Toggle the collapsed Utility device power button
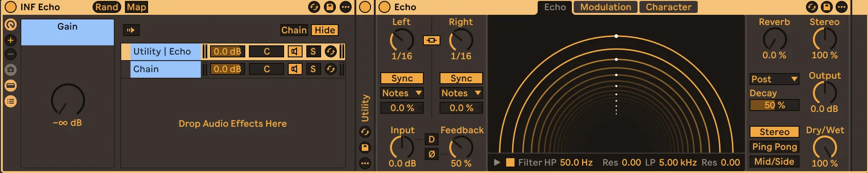The width and height of the screenshot is (868, 173). click(x=365, y=7)
